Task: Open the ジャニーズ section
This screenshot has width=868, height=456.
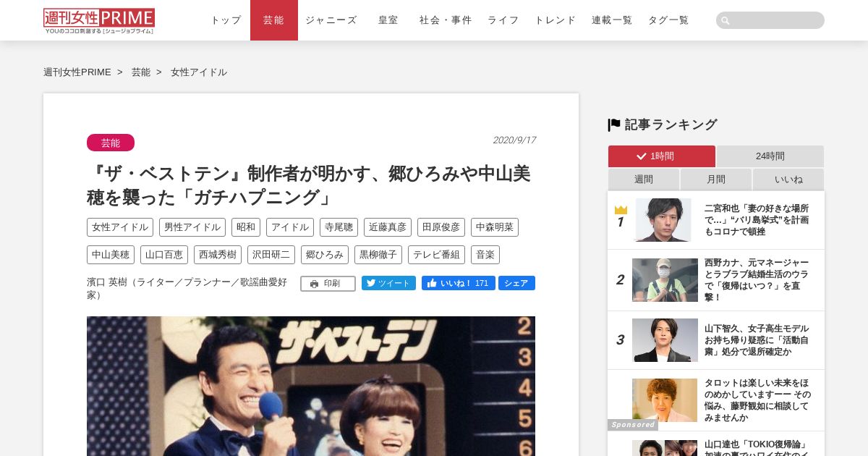Action: [331, 20]
